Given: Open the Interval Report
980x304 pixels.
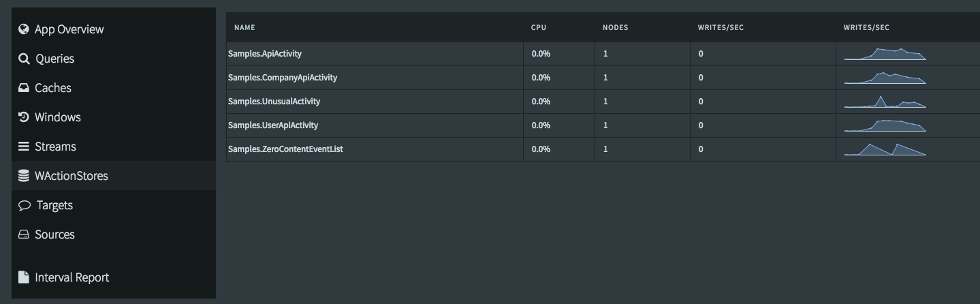Looking at the screenshot, I should (x=72, y=277).
